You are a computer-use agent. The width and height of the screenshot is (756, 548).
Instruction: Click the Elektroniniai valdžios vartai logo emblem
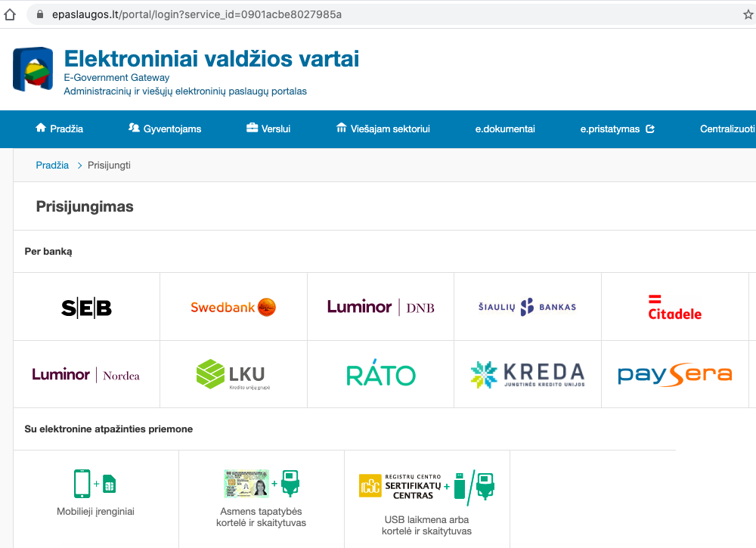pos(33,69)
